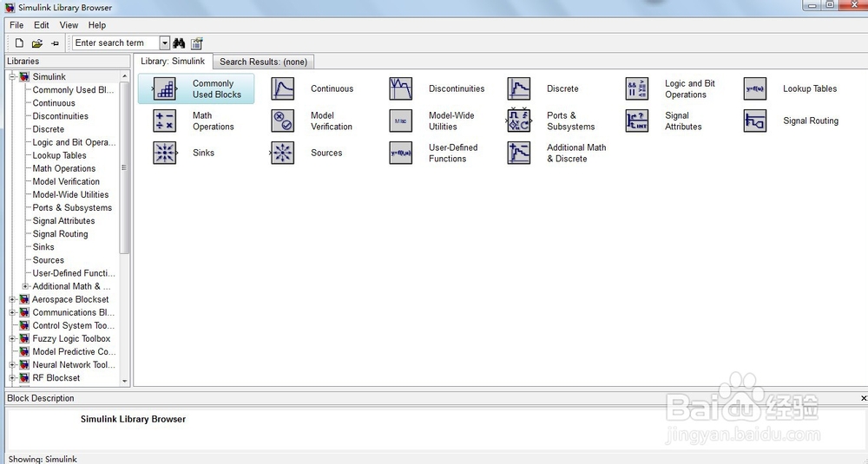The width and height of the screenshot is (868, 464).
Task: Expand the RF Blockset node
Action: 12,378
